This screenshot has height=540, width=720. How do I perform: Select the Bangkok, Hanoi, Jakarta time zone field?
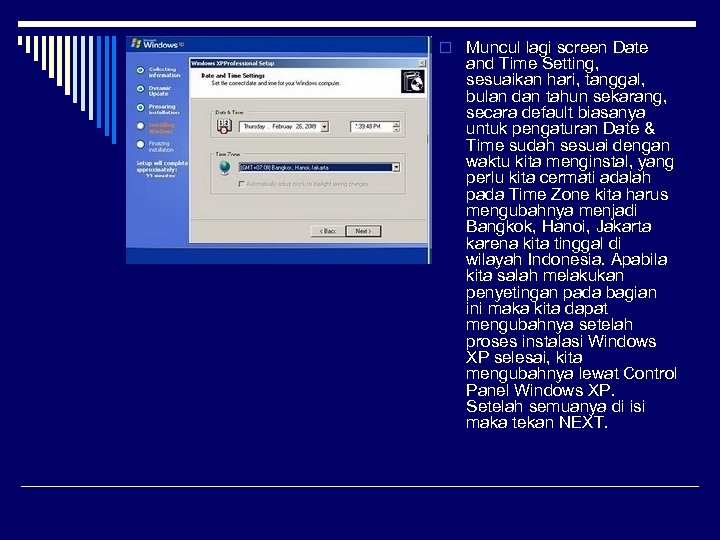319,168
